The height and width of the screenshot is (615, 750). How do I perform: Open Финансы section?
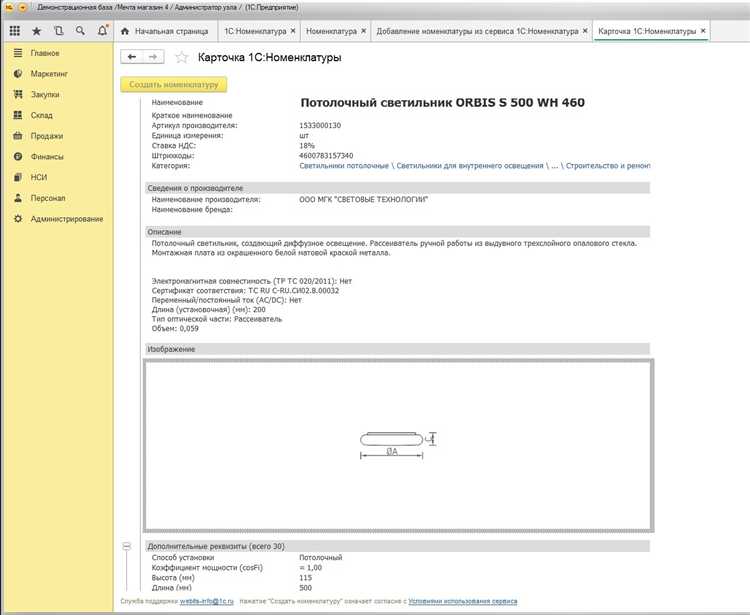coord(47,156)
